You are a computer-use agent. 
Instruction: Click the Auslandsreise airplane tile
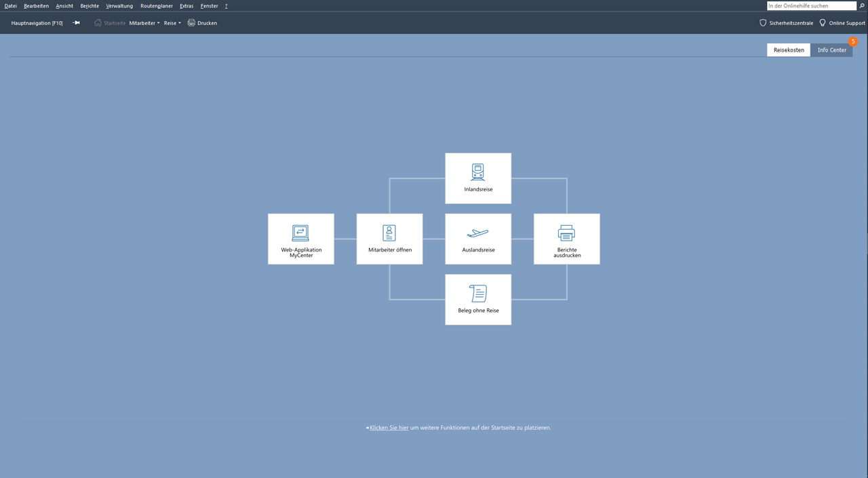click(x=478, y=239)
